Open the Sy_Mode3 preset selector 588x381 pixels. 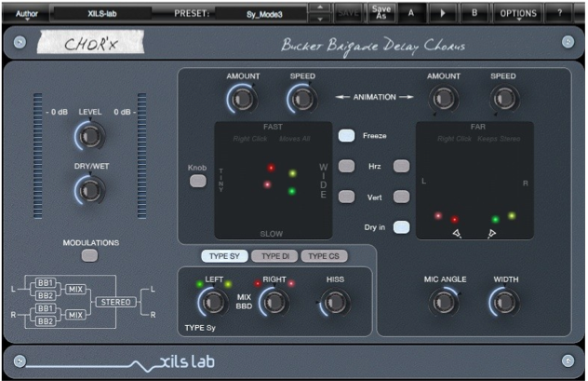tap(264, 14)
